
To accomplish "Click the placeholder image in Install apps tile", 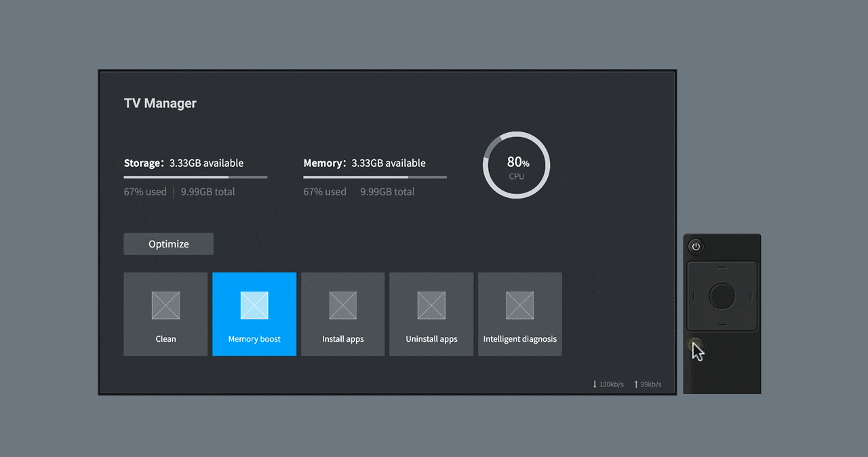I will point(343,305).
